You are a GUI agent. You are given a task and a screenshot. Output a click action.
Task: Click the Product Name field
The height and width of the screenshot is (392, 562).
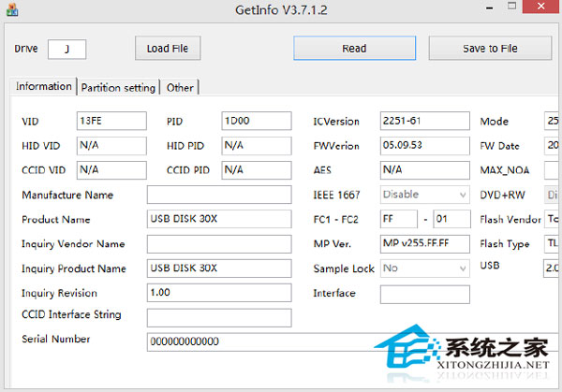219,219
